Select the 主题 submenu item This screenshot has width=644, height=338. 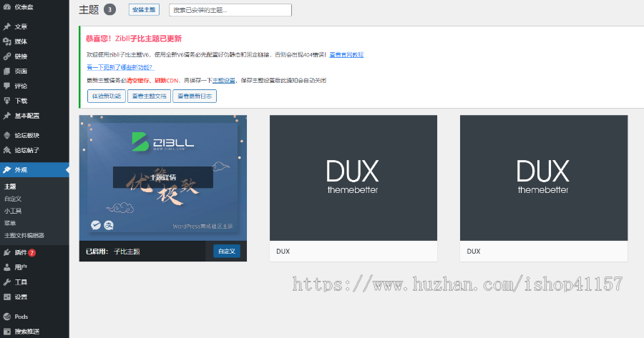10,187
